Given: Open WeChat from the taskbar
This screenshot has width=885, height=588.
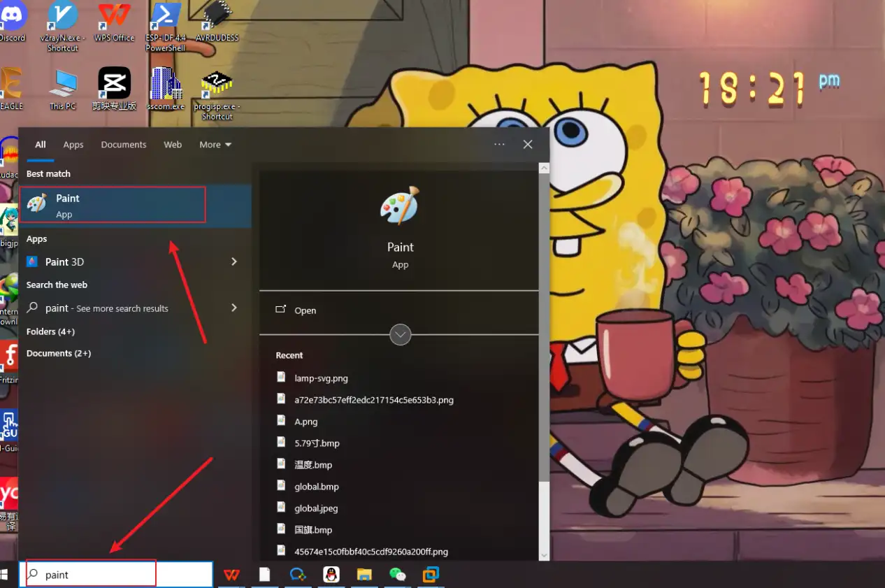Looking at the screenshot, I should (x=398, y=575).
